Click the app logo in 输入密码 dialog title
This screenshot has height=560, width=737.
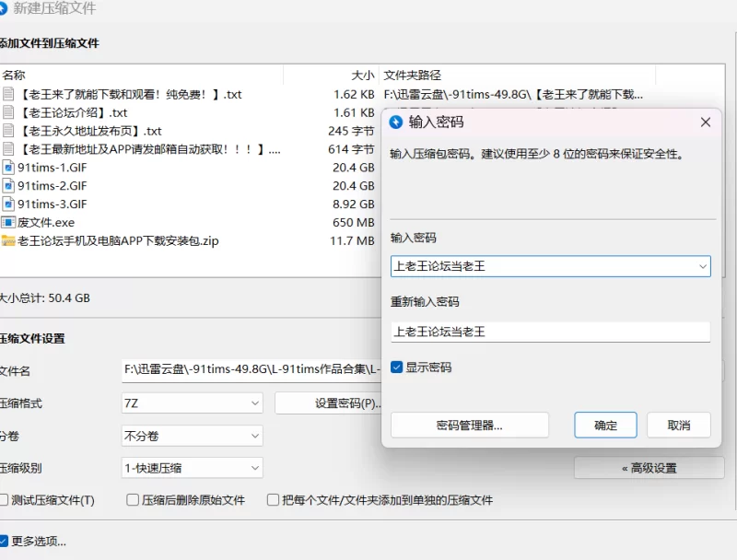pyautogui.click(x=396, y=122)
